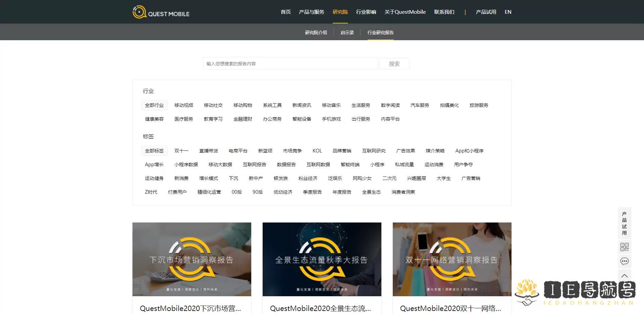This screenshot has height=314, width=644.
Task: Filter by 生活服务 industry
Action: point(361,105)
